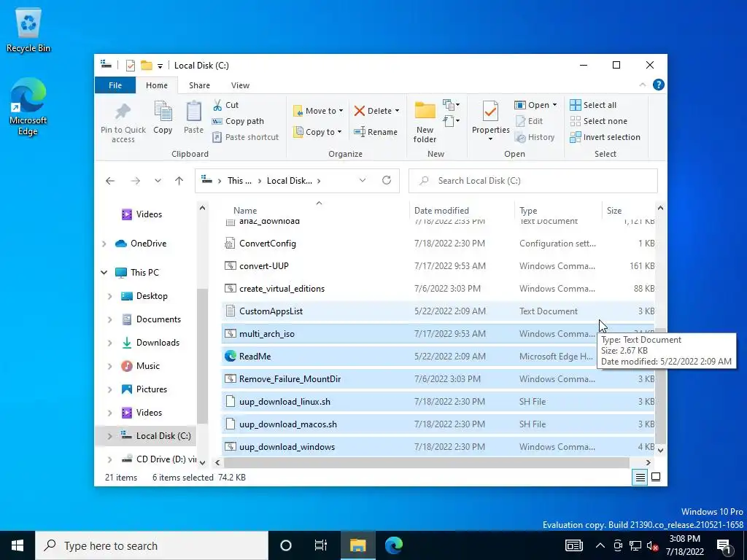Open the Properties dropdown arrow
The height and width of the screenshot is (560, 747).
click(x=490, y=139)
